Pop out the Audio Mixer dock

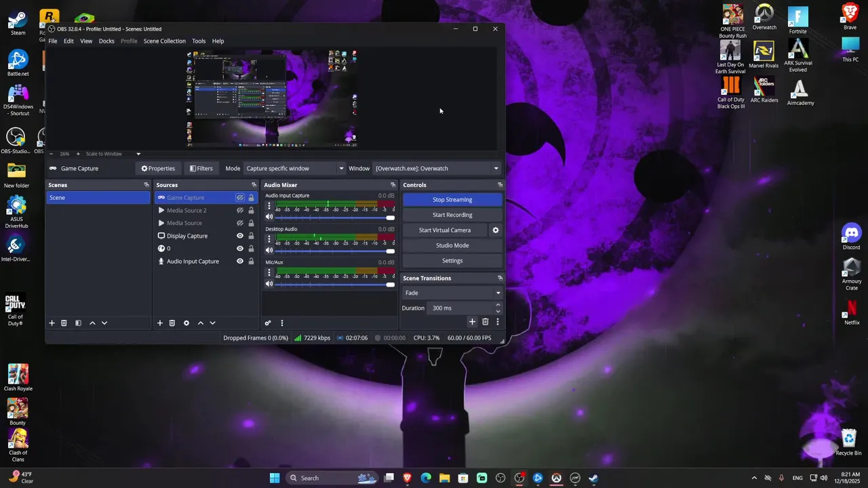(x=393, y=185)
